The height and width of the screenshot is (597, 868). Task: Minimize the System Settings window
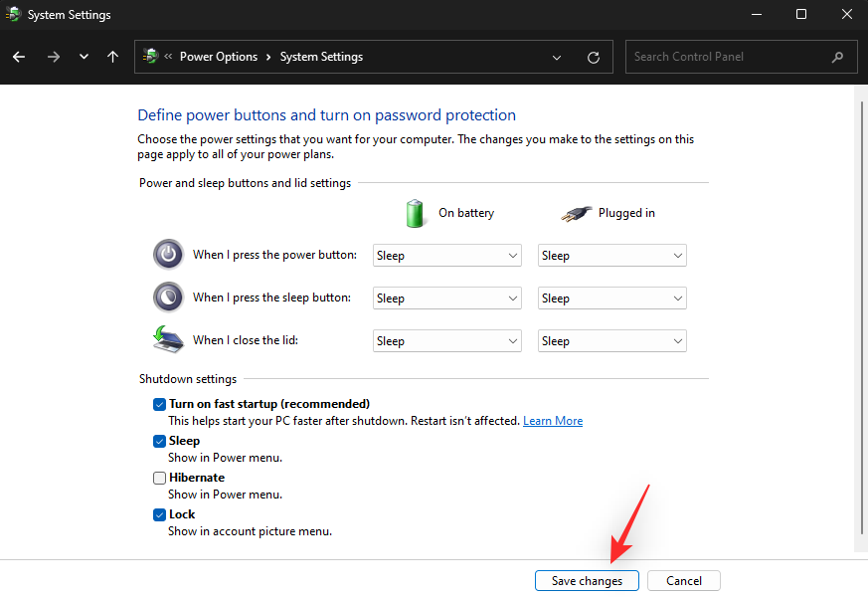(757, 14)
